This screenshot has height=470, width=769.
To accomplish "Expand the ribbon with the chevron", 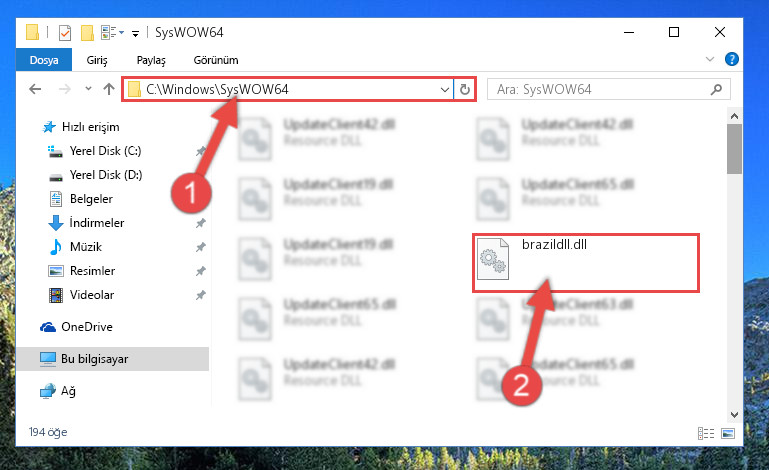I will click(710, 59).
